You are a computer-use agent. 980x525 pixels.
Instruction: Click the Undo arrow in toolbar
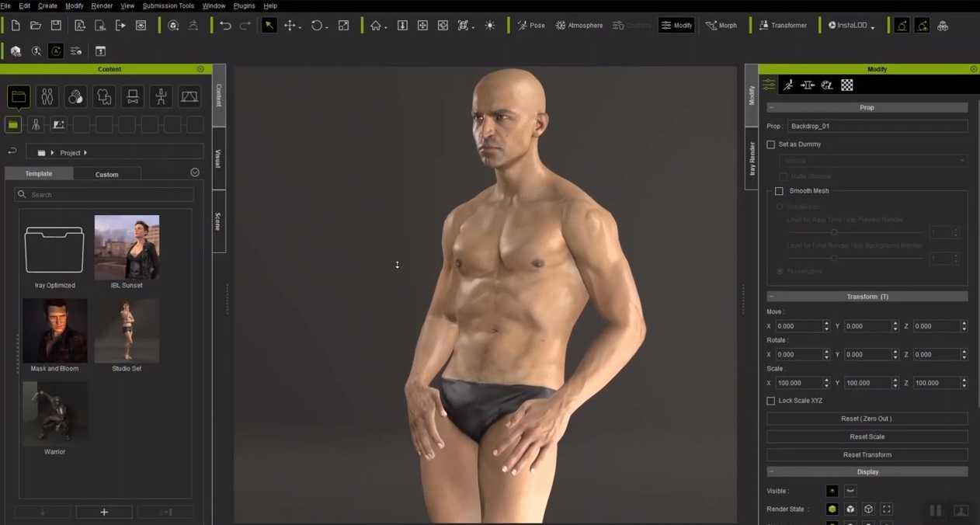coord(225,26)
